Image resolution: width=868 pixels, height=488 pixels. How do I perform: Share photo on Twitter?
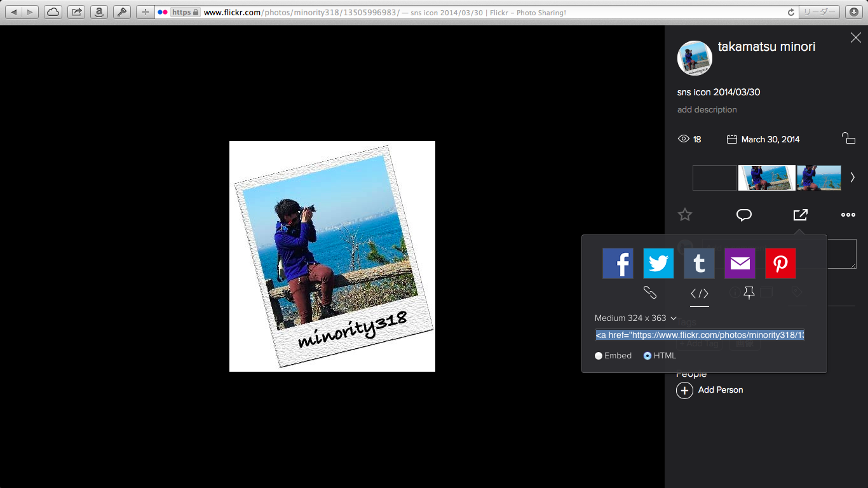[658, 263]
